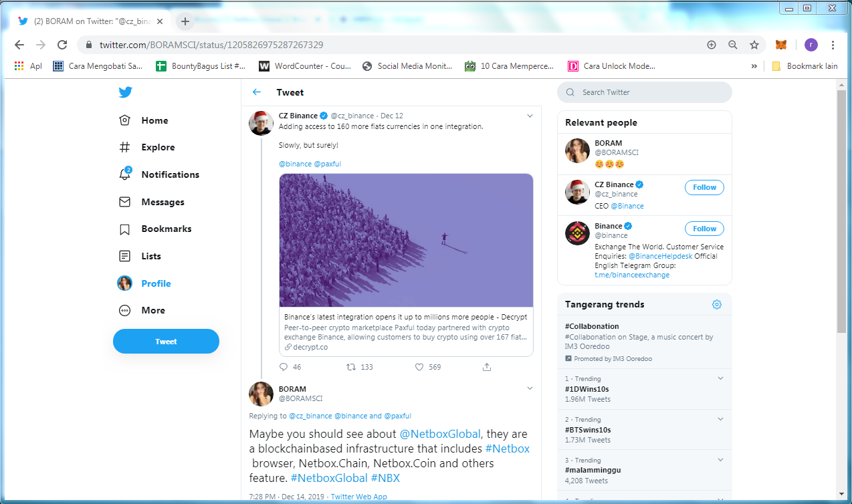Open the Bookmark lain folder
The image size is (852, 504).
(x=804, y=66)
